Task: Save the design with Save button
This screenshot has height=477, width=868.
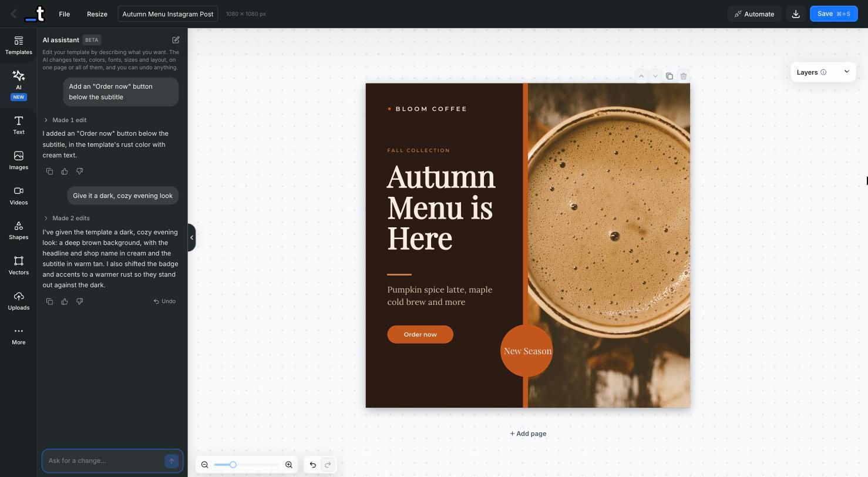Action: point(833,14)
